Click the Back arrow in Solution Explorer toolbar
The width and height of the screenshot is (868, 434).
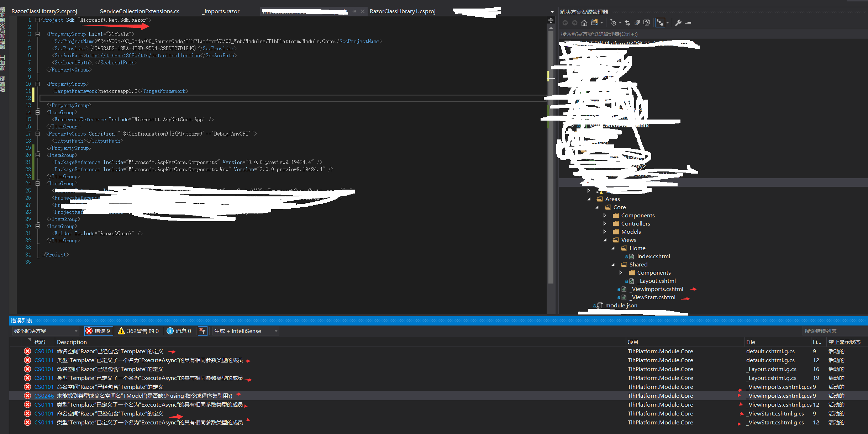point(565,23)
